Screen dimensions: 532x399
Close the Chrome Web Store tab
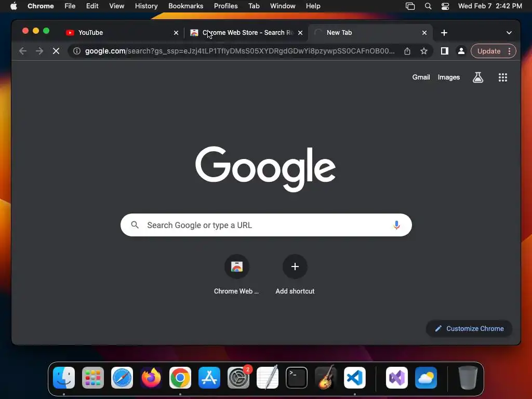tap(300, 33)
